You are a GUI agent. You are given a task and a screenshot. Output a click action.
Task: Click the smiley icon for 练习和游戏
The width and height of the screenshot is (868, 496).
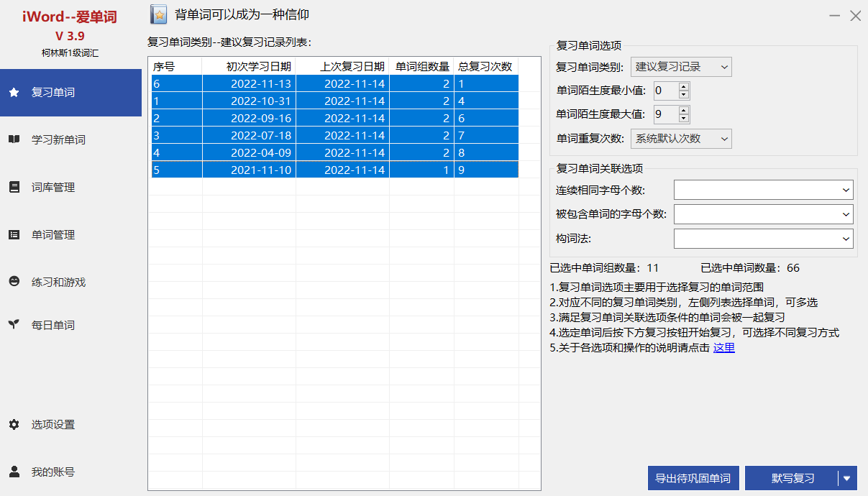click(x=14, y=282)
